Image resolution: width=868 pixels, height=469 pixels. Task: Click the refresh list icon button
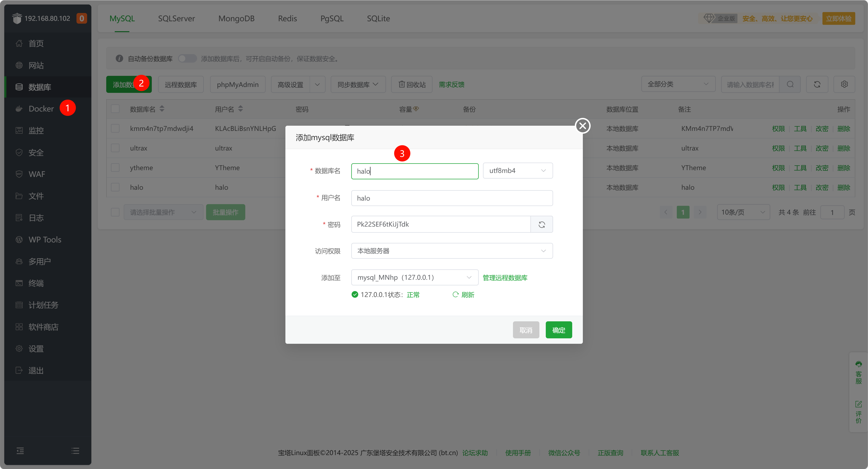click(817, 84)
